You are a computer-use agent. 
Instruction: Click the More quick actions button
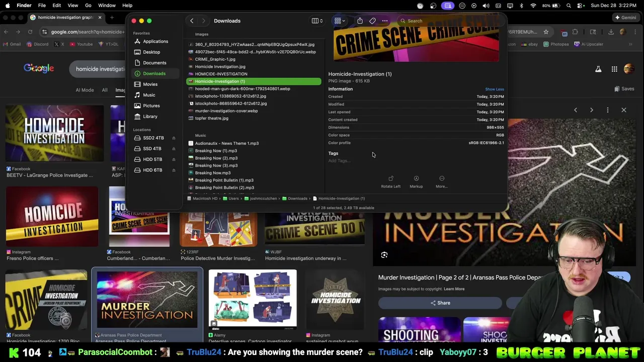(x=441, y=182)
